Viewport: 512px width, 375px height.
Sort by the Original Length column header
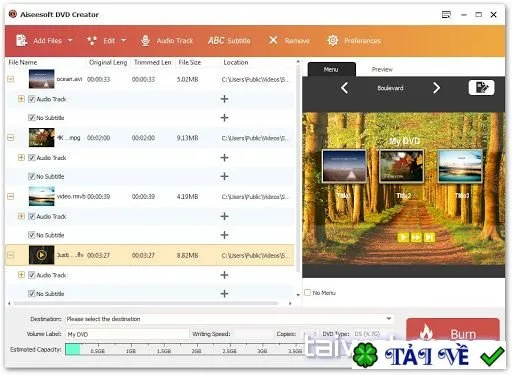click(x=108, y=62)
